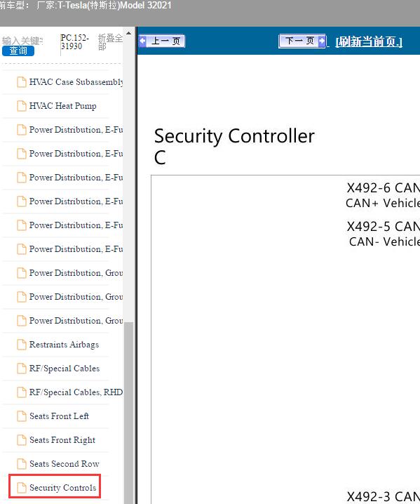Click the document icon of HVAC Case Subassembly
The width and height of the screenshot is (420, 504).
coord(22,82)
